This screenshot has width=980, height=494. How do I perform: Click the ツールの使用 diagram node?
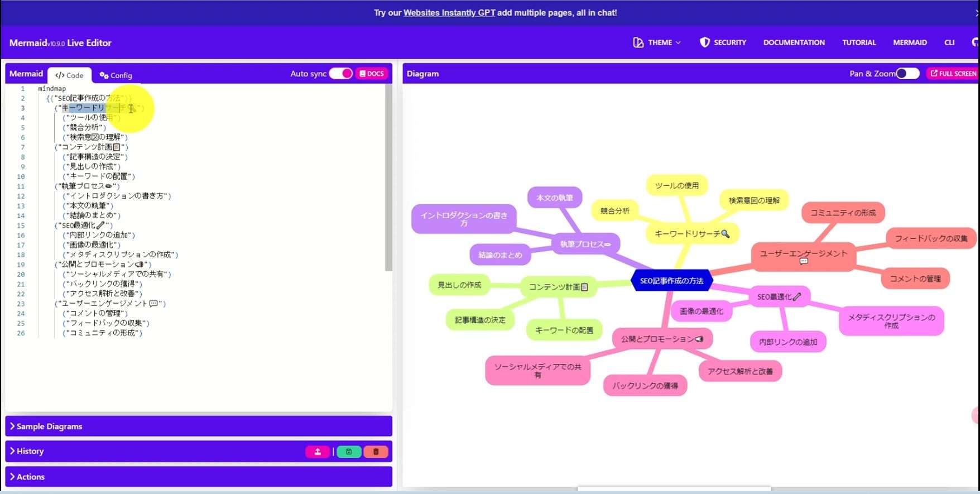676,185
